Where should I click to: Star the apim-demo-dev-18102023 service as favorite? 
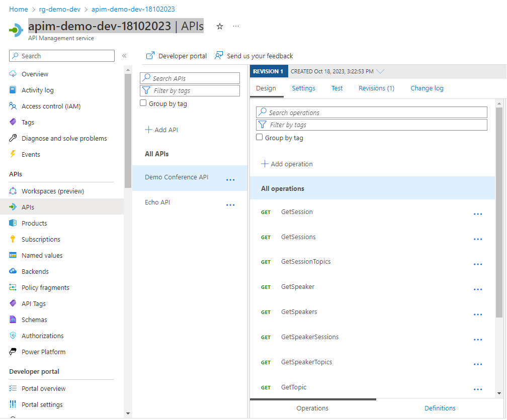point(219,26)
